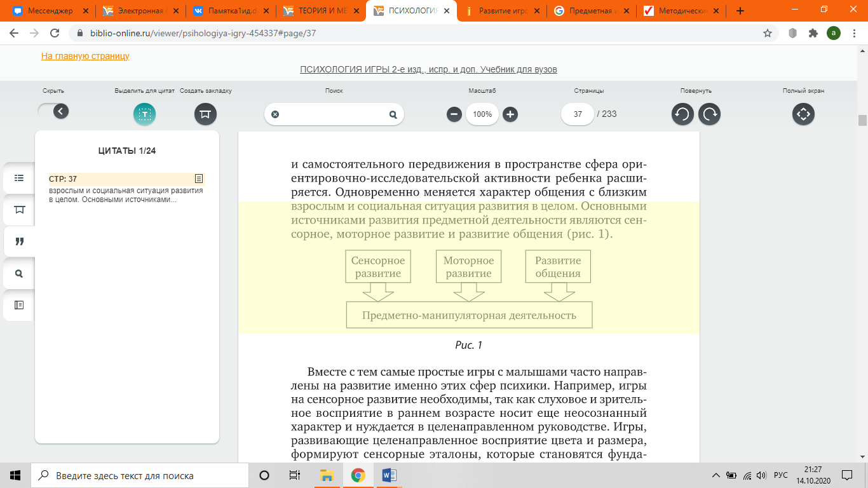Open Cortana from the taskbar circle icon
Image resolution: width=868 pixels, height=488 pixels.
[x=264, y=475]
